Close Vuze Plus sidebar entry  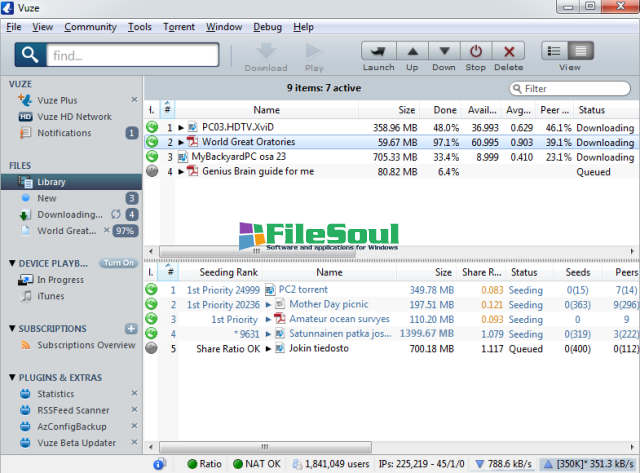coord(134,100)
